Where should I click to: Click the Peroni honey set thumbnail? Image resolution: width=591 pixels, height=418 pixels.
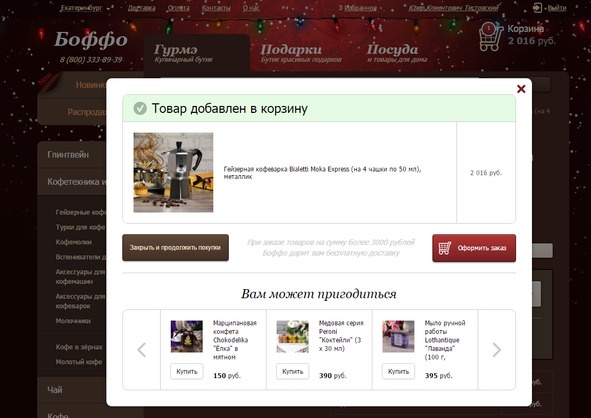pyautogui.click(x=292, y=336)
